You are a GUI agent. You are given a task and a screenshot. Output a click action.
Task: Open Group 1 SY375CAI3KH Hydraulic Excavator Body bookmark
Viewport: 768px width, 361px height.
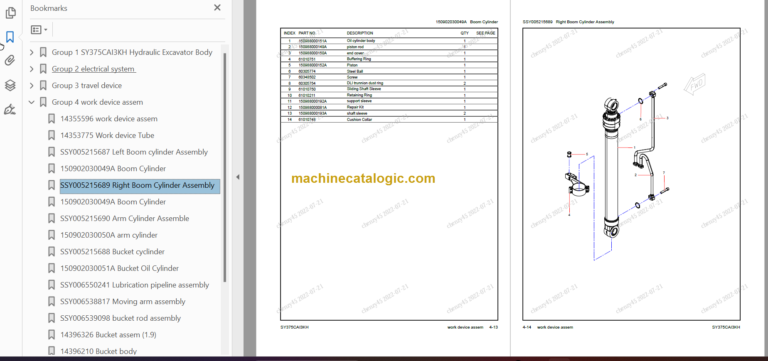tap(132, 52)
